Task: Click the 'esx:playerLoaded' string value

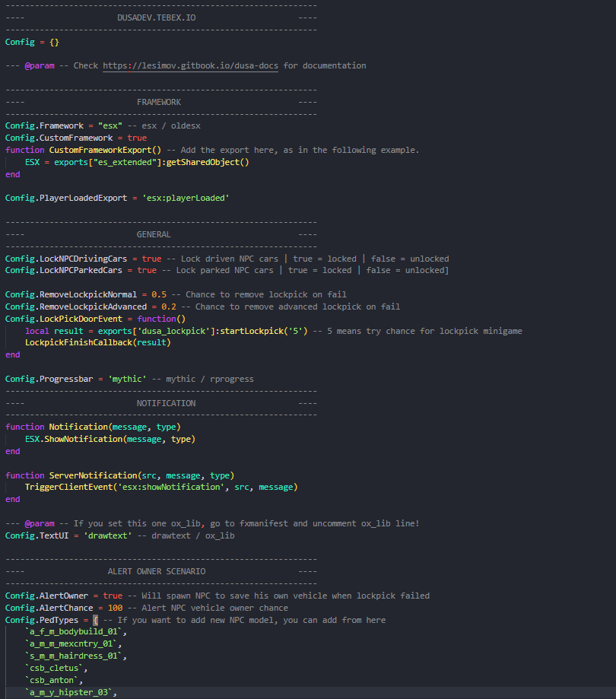Action: pos(186,198)
